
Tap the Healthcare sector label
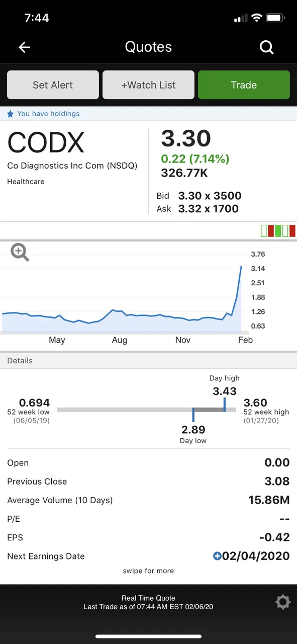pos(26,182)
